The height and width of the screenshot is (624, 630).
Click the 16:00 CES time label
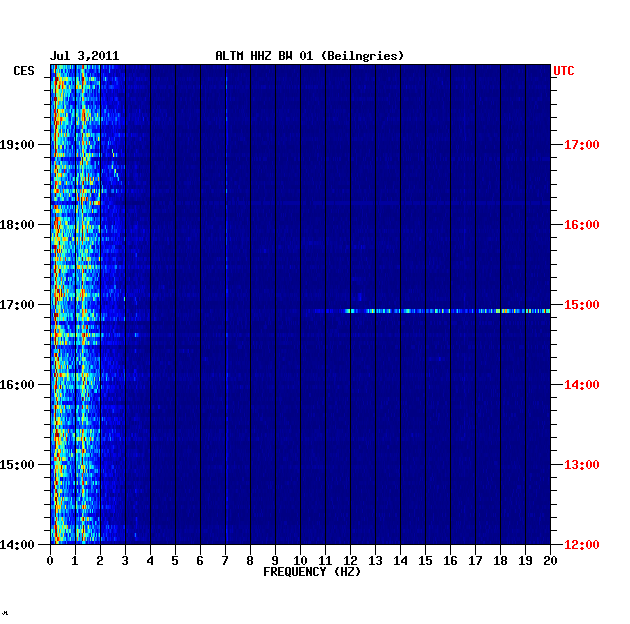17,385
